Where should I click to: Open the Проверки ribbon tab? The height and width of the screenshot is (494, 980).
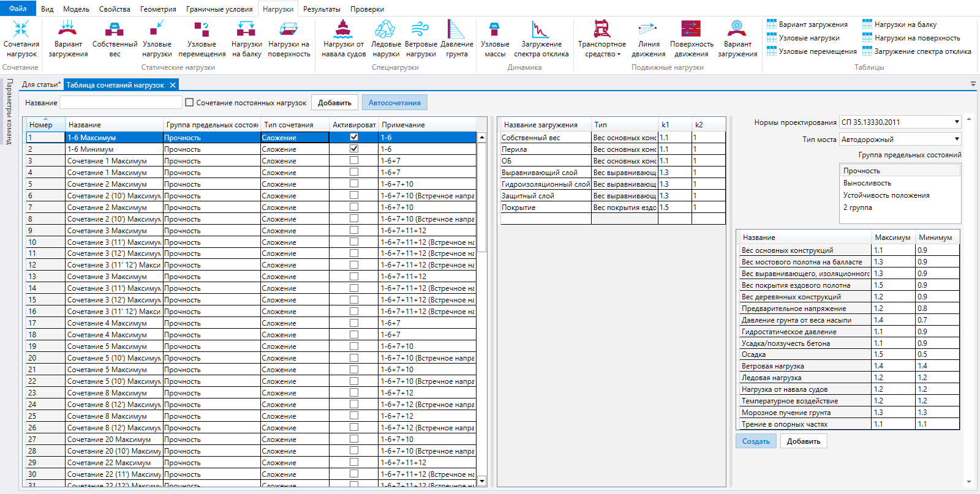[367, 9]
